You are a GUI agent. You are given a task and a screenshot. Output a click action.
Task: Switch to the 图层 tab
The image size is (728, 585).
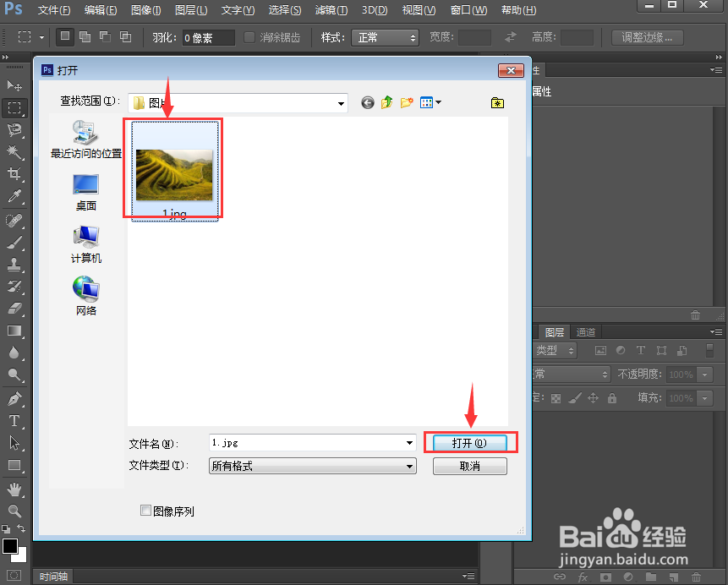(555, 332)
